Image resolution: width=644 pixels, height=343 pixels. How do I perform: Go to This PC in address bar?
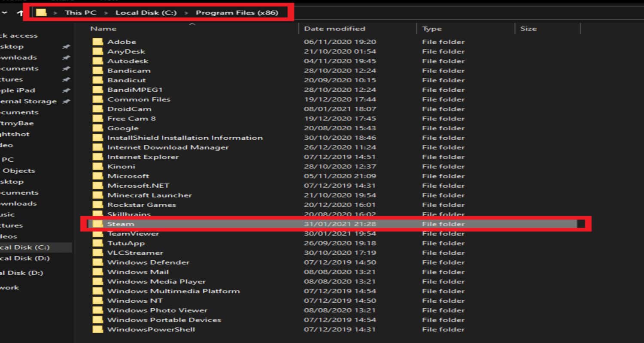coord(81,12)
